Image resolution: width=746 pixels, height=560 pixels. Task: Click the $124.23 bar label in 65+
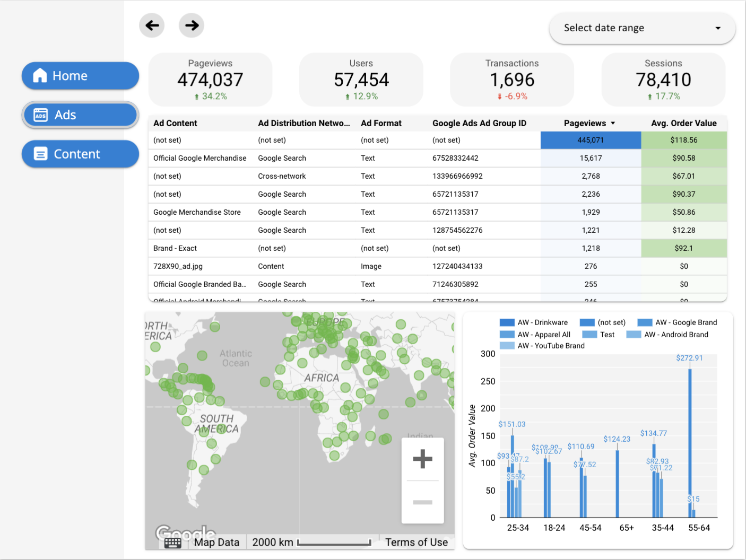pos(617,439)
